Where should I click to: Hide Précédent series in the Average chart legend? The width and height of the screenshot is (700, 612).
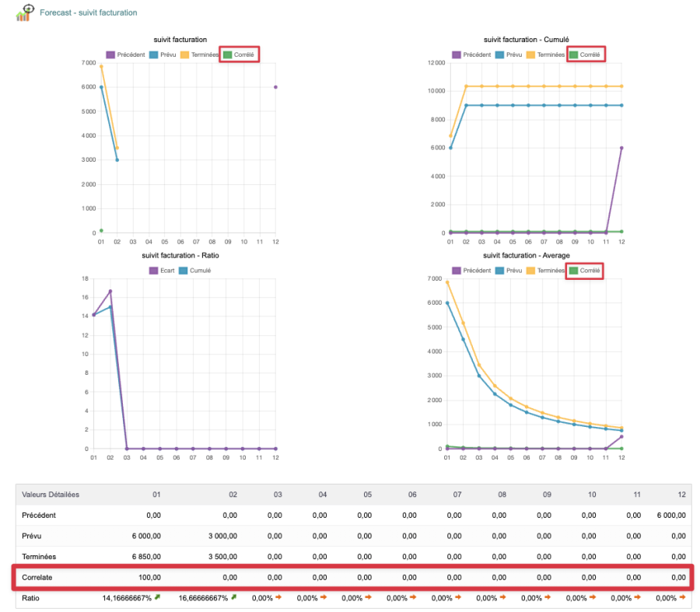471,271
